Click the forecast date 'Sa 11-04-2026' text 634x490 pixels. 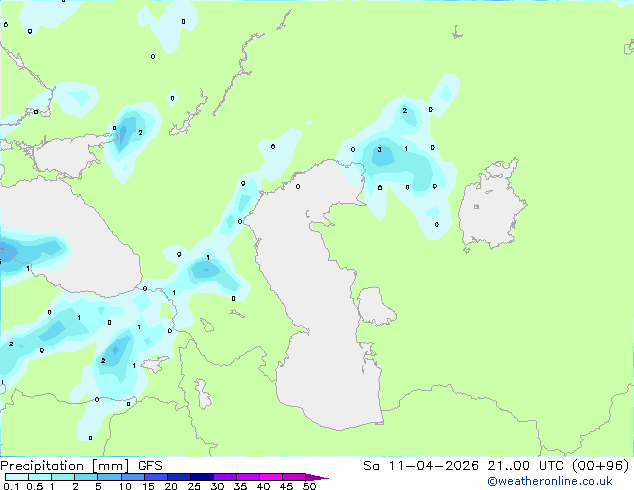pos(421,466)
